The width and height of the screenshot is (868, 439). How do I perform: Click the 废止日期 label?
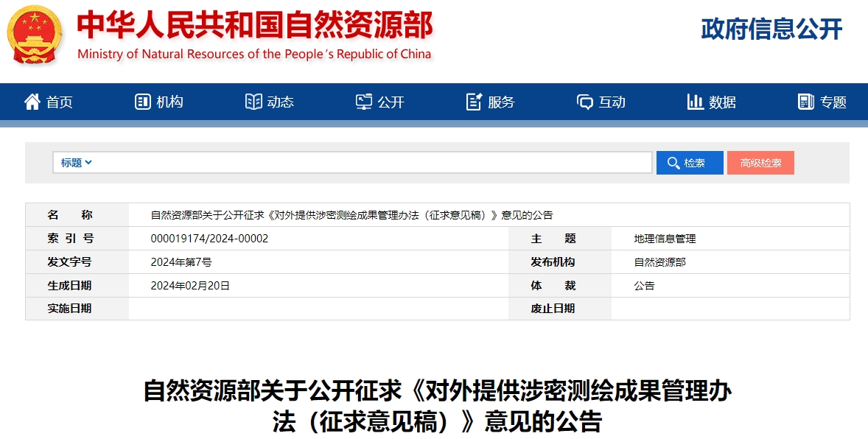pyautogui.click(x=553, y=309)
